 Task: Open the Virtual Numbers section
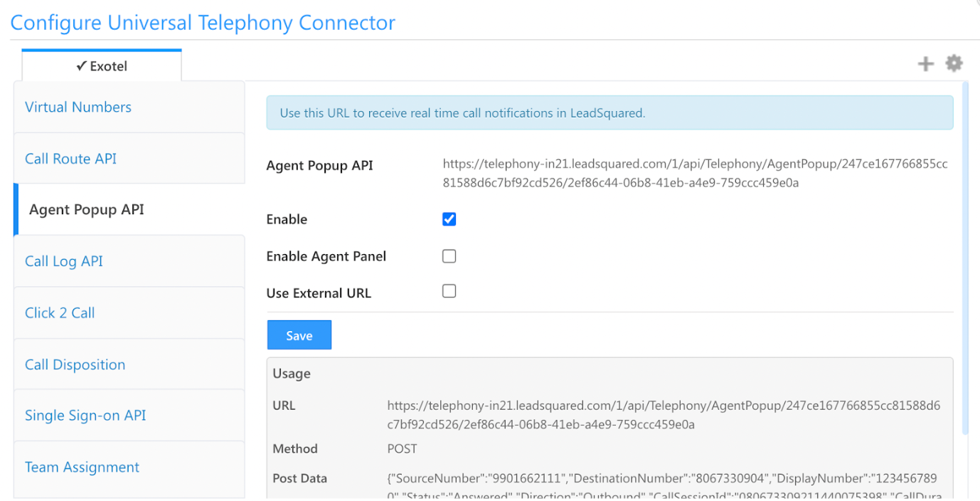pyautogui.click(x=129, y=107)
